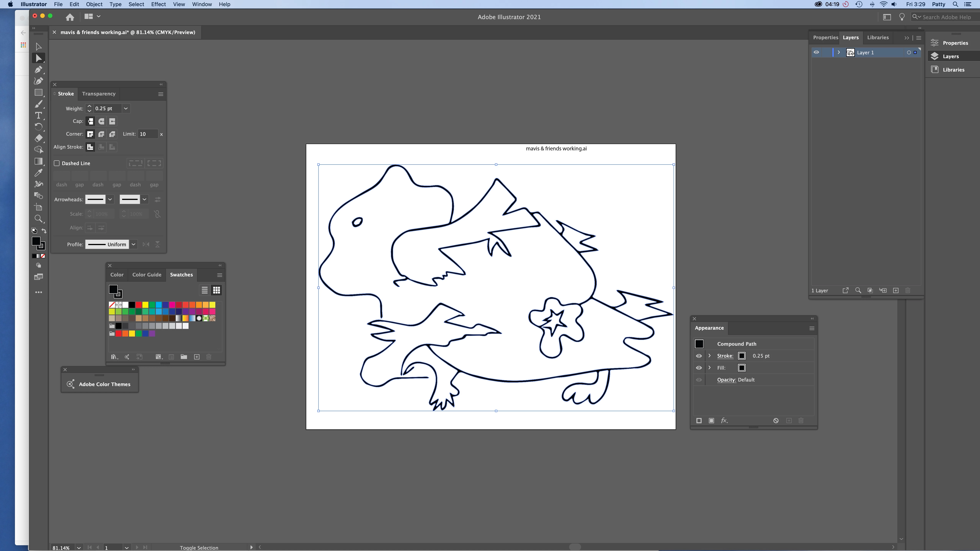Select the round cap option
Screen dimensions: 980x551
pos(101,121)
